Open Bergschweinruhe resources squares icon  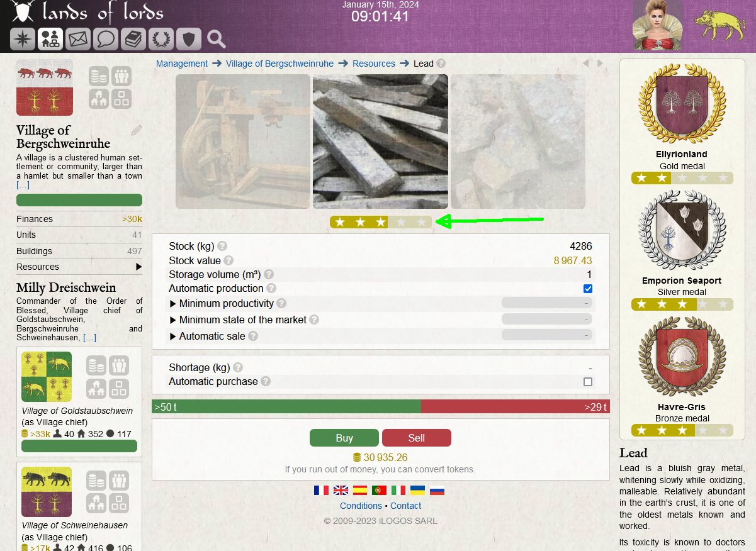[x=121, y=99]
